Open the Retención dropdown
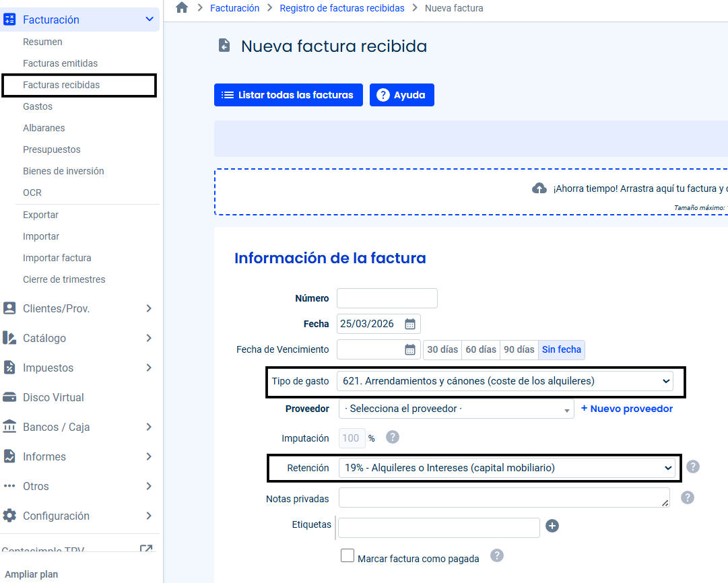The image size is (728, 583). 506,468
